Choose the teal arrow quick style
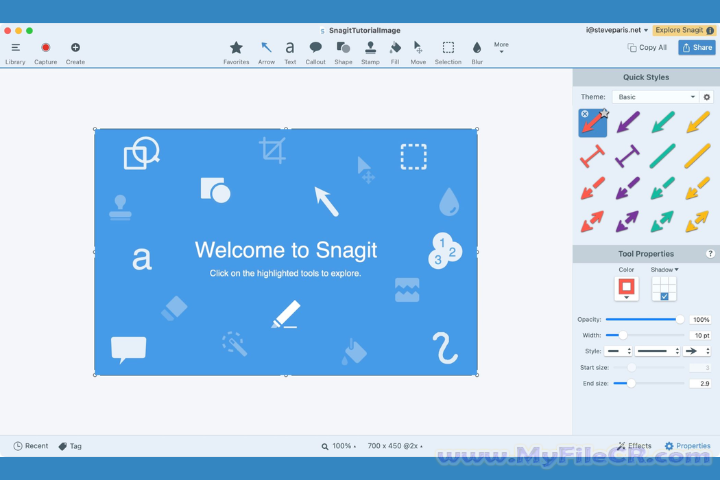 (x=663, y=123)
